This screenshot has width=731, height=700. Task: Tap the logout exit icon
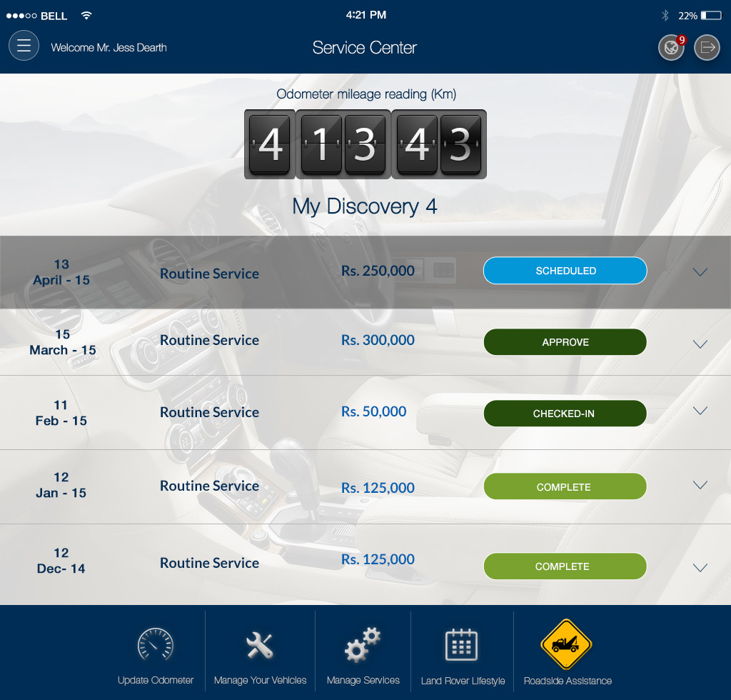707,47
